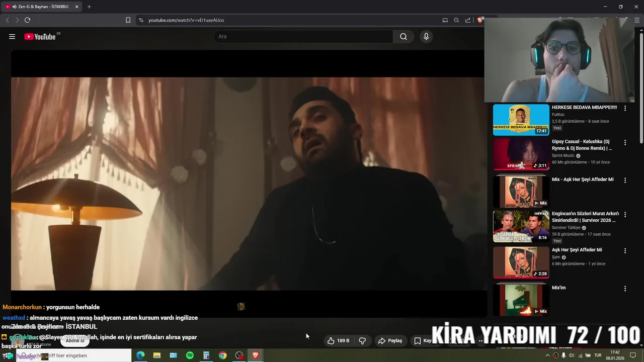This screenshot has width=644, height=362.
Task: Open options for Gipsy Casual Kelushka video
Action: pos(625,142)
